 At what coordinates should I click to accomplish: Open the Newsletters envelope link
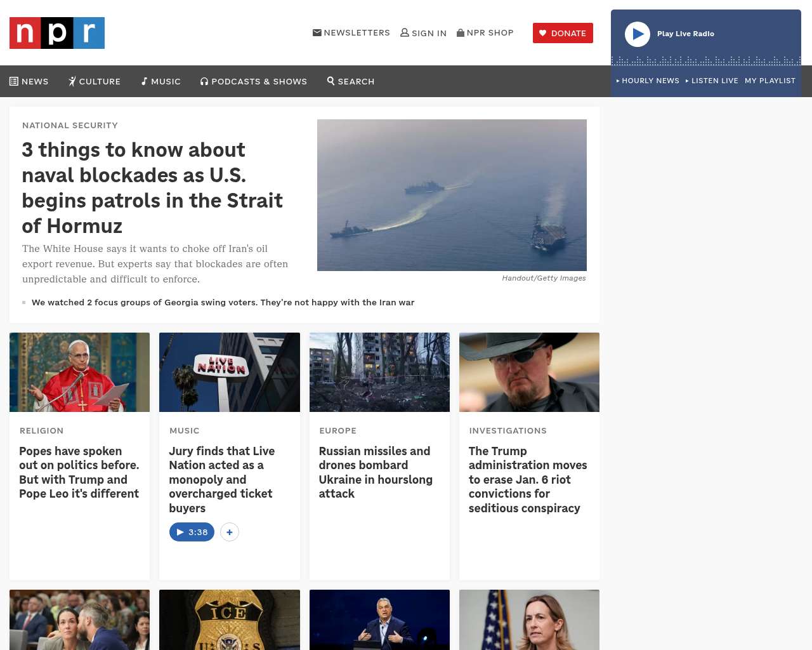[351, 33]
